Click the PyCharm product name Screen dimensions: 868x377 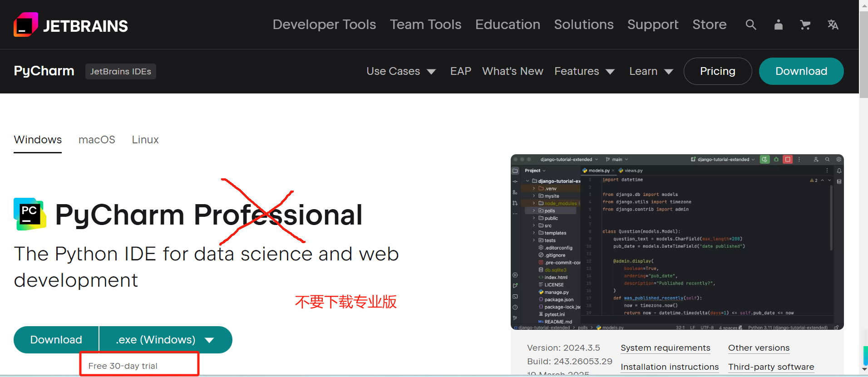pyautogui.click(x=44, y=71)
